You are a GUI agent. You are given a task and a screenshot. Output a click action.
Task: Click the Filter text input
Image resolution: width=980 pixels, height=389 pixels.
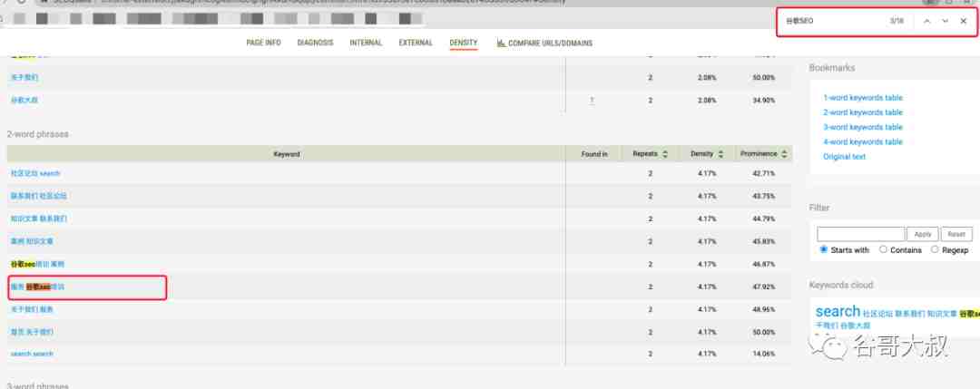(860, 234)
